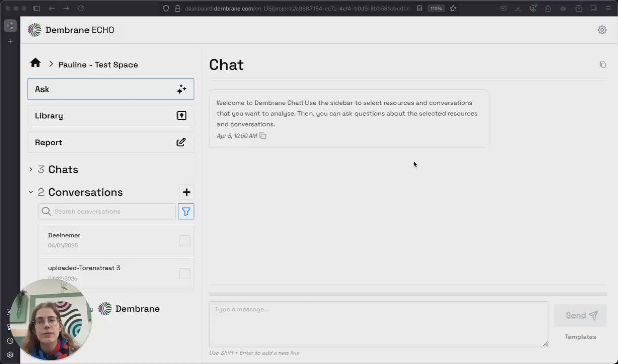Image resolution: width=618 pixels, height=364 pixels.
Task: Click the 110% zoom level badge
Action: pos(436,8)
